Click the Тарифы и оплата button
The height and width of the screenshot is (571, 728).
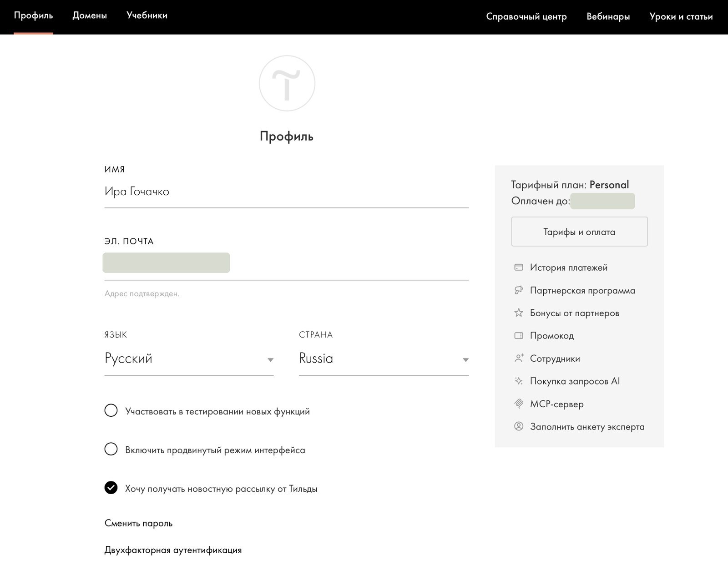tap(579, 232)
